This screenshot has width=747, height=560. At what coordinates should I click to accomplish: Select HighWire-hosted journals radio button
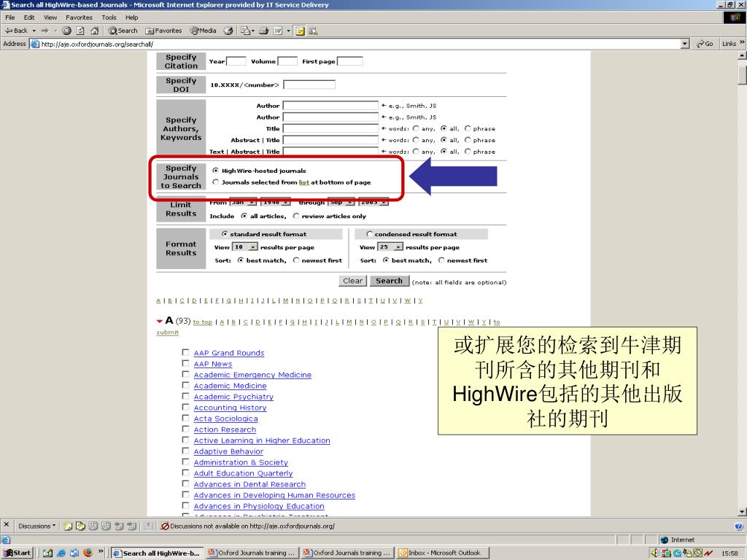(x=215, y=170)
